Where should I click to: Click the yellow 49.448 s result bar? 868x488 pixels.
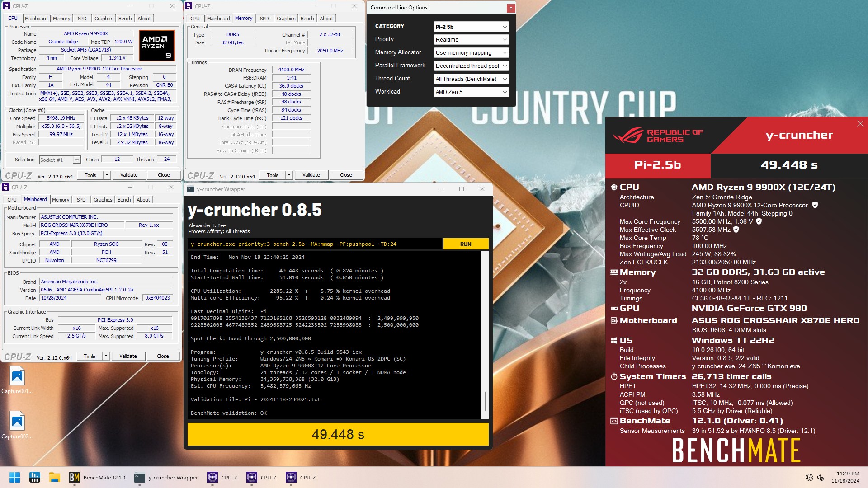(338, 434)
